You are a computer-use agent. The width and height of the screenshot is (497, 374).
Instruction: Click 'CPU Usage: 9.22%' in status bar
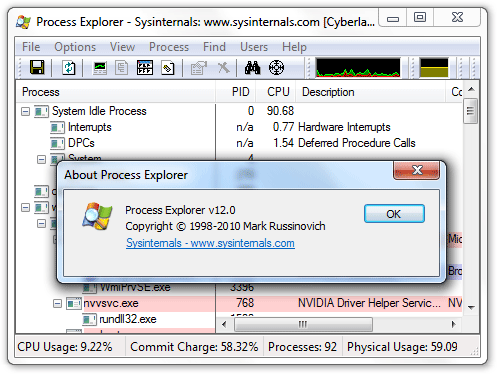65,347
